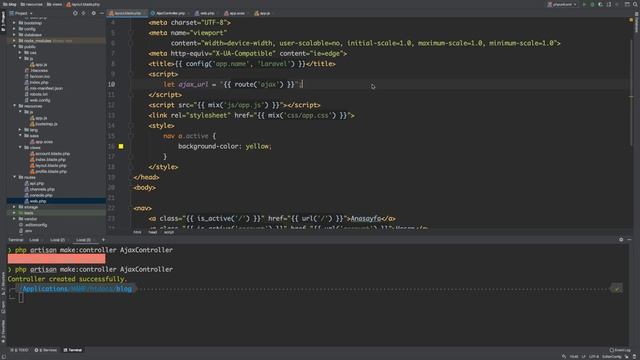Click the yellow color swatch in line 16 gutter

click(121, 146)
